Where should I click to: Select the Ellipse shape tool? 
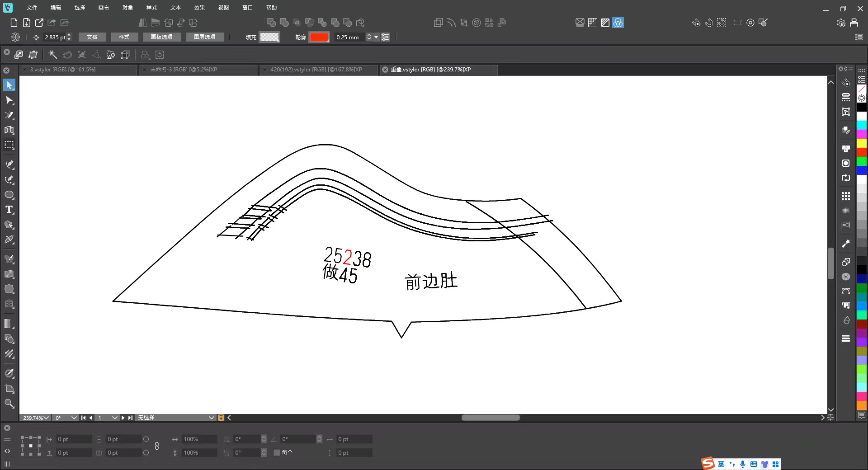[x=9, y=195]
